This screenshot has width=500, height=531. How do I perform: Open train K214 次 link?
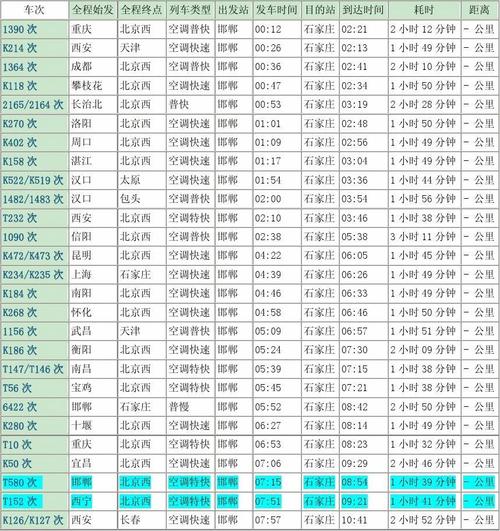[20, 48]
